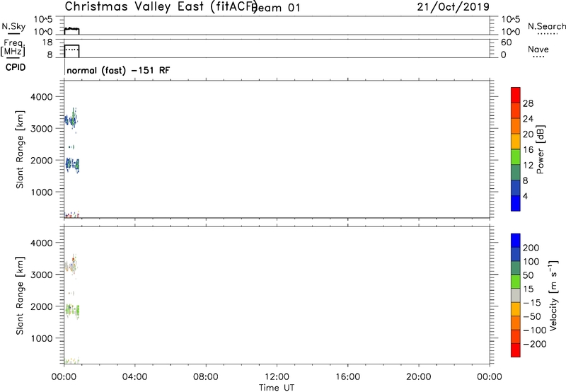Click the 21/Oct/2019 date text
This screenshot has height=392, width=566.
point(454,7)
